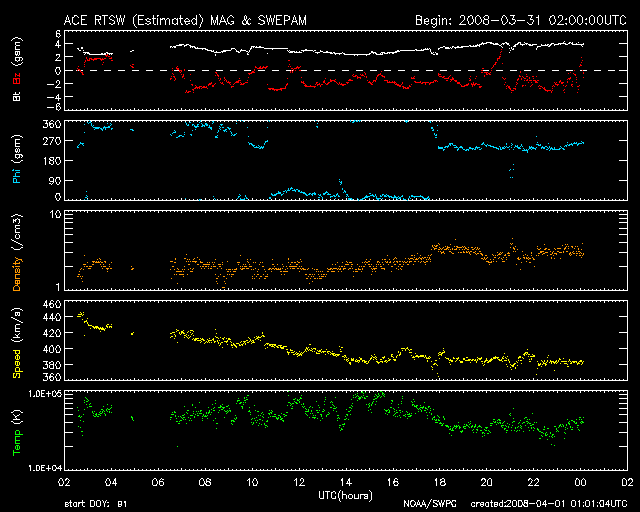Click the "4" tick on the Bt Bz axis
The image size is (640, 512).
58,44
